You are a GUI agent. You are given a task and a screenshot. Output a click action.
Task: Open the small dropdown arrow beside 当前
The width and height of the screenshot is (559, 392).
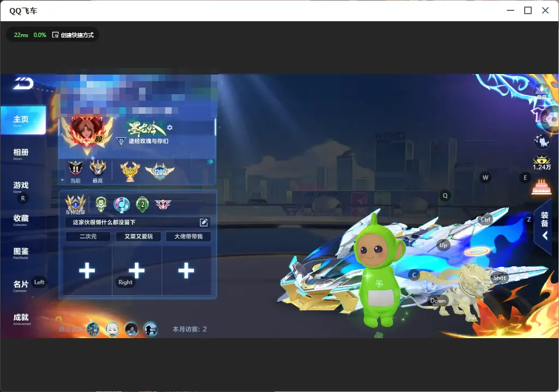[x=63, y=180]
